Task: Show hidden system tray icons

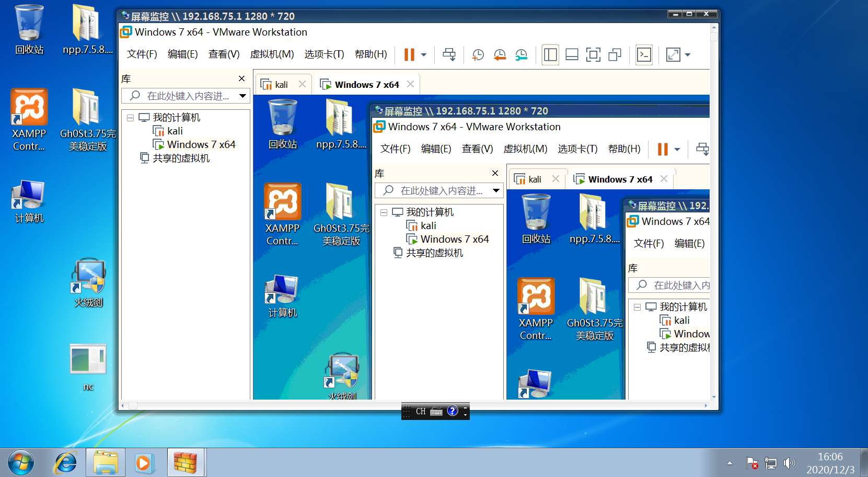Action: [x=730, y=463]
